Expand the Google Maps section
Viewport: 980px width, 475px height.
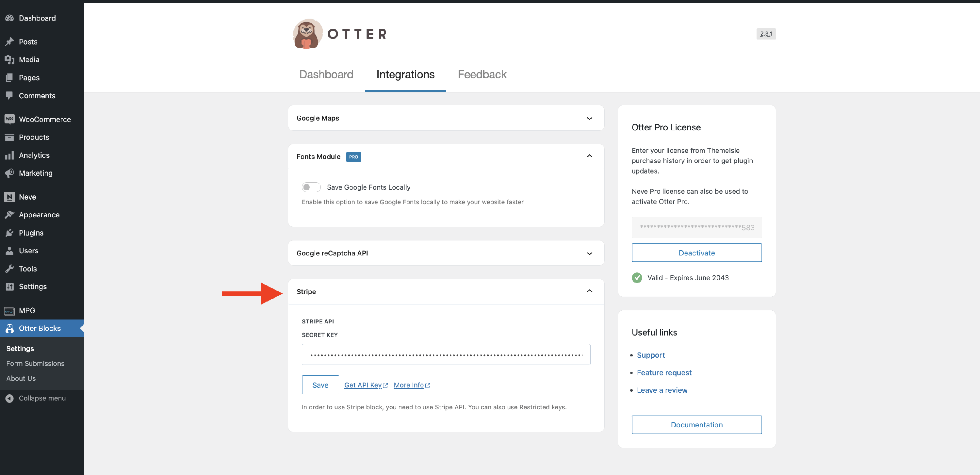pyautogui.click(x=589, y=118)
